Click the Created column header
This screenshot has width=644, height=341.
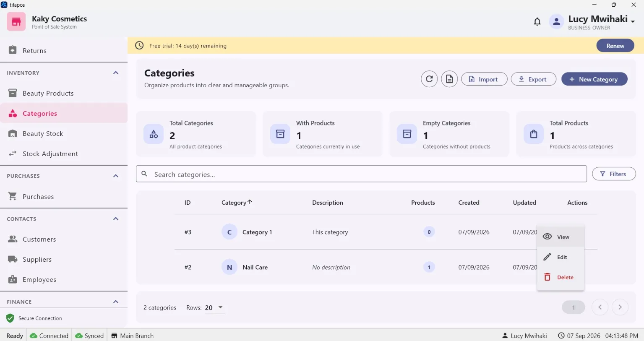[x=469, y=202]
